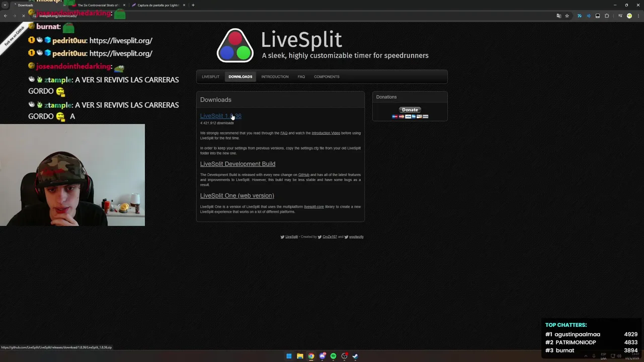
Task: Open wooferzfg Twitter link in footer
Action: 356,237
